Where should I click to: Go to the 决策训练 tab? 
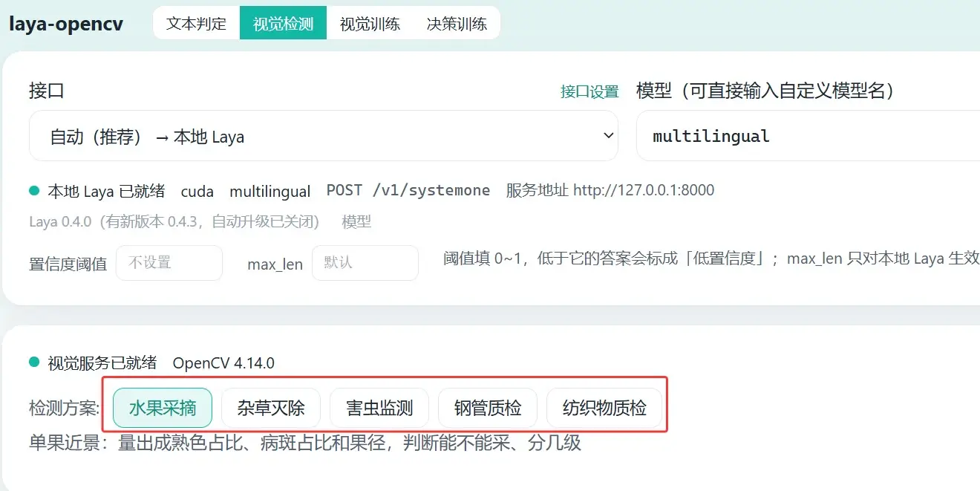[457, 23]
